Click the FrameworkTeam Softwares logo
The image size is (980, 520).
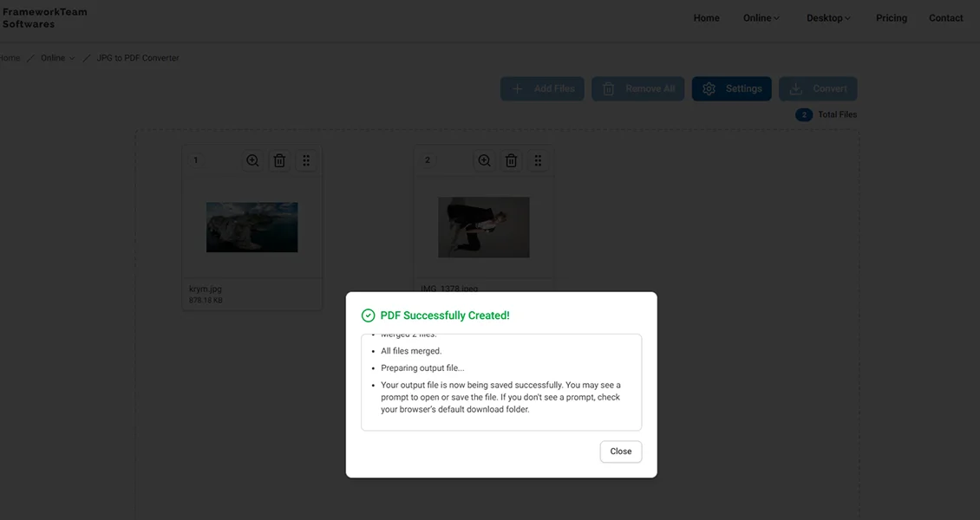(x=44, y=17)
